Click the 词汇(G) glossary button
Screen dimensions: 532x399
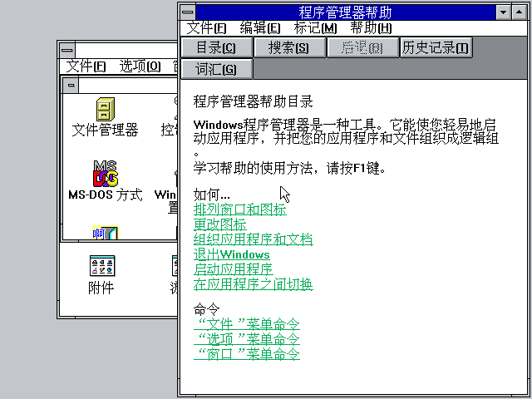[x=217, y=69]
